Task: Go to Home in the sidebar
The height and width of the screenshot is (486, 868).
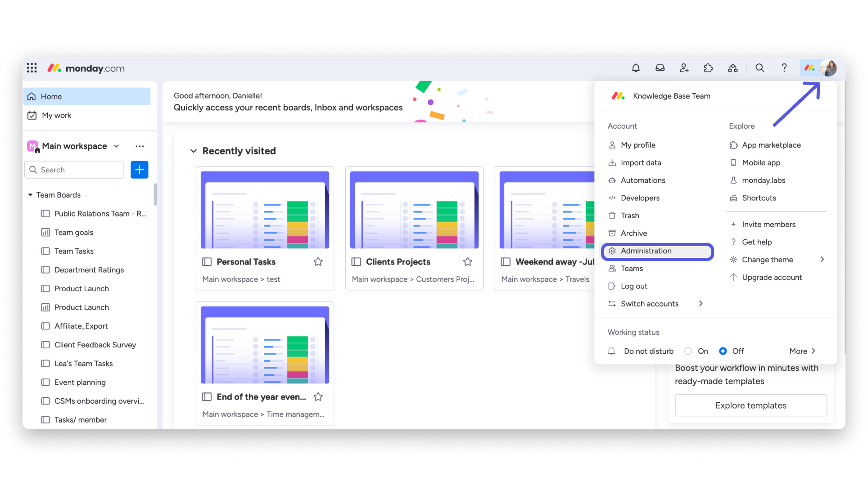Action: point(87,96)
